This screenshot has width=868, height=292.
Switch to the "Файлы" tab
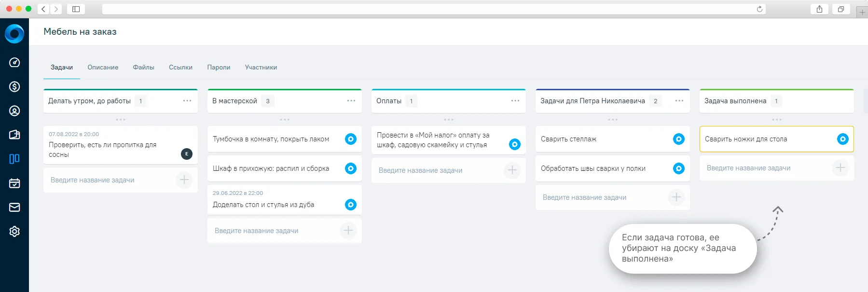point(143,68)
